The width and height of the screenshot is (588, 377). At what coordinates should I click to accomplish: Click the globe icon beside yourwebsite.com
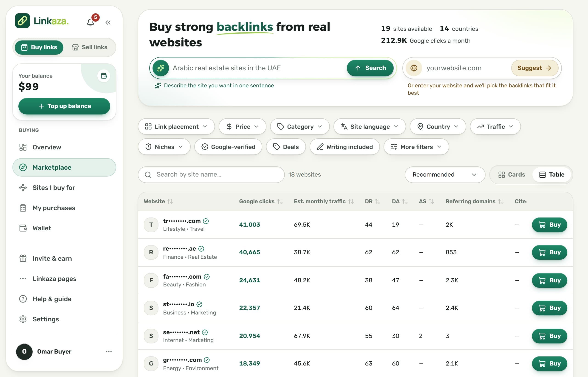pos(414,68)
